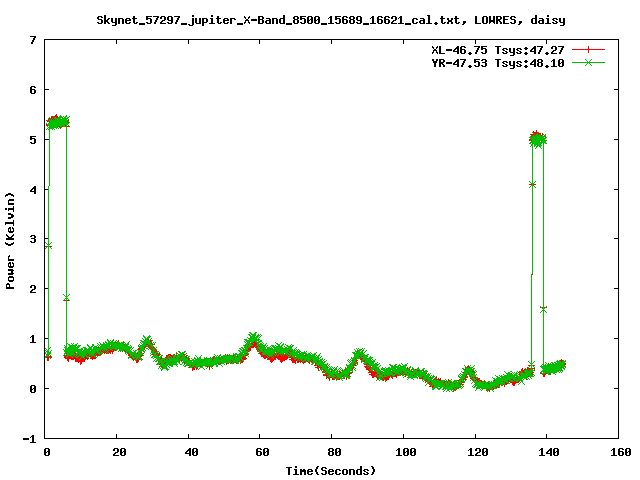This screenshot has width=640, height=480.
Task: Click the x-axis tick label 120
Action: [478, 452]
